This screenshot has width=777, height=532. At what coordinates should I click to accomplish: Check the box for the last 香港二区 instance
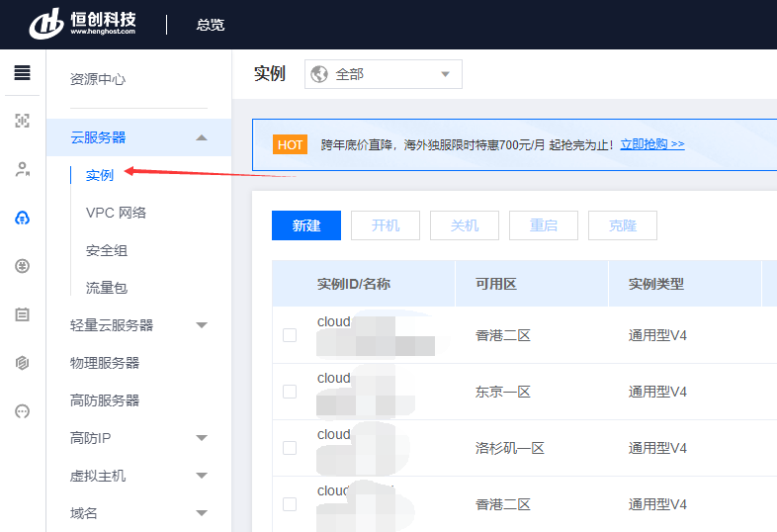(290, 504)
